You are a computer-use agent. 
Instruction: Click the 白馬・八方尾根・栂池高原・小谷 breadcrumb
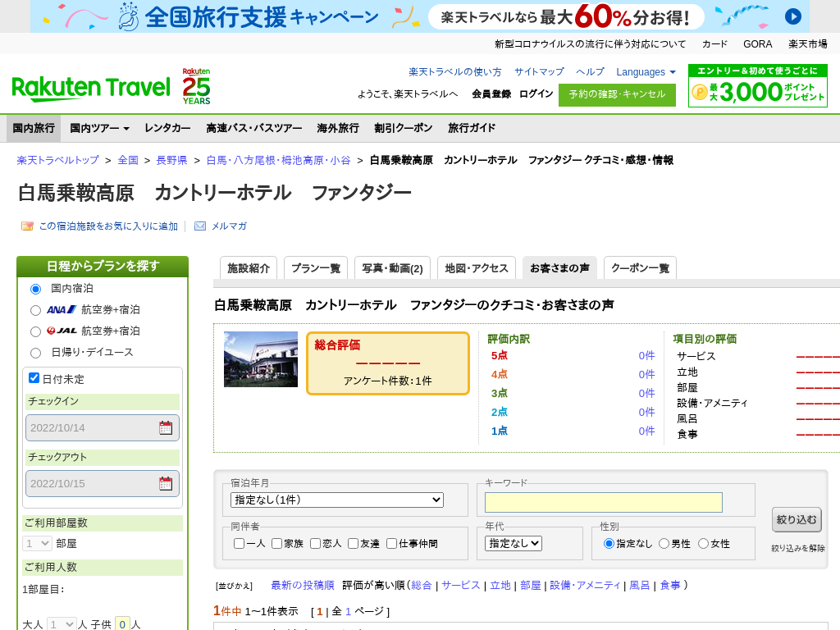[278, 160]
